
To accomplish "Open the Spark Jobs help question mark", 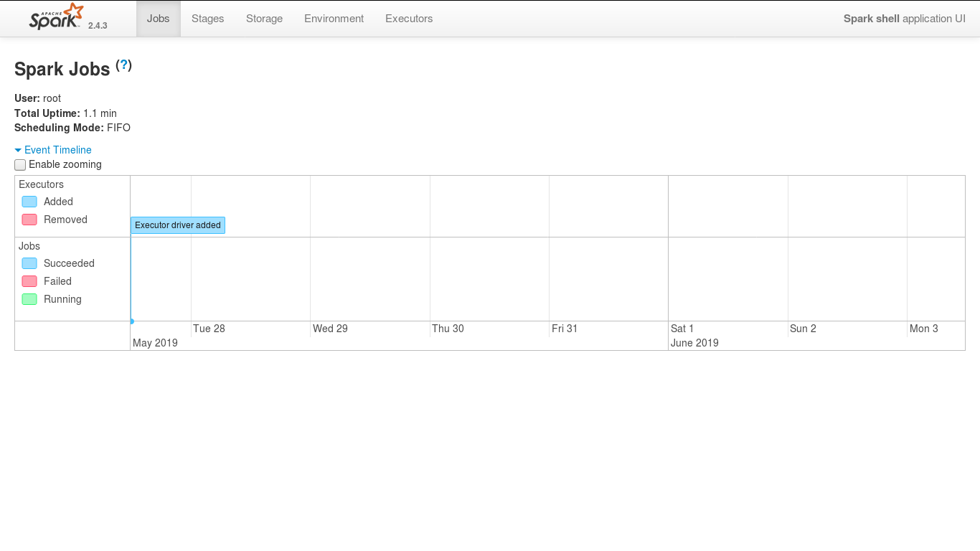I will pos(124,65).
